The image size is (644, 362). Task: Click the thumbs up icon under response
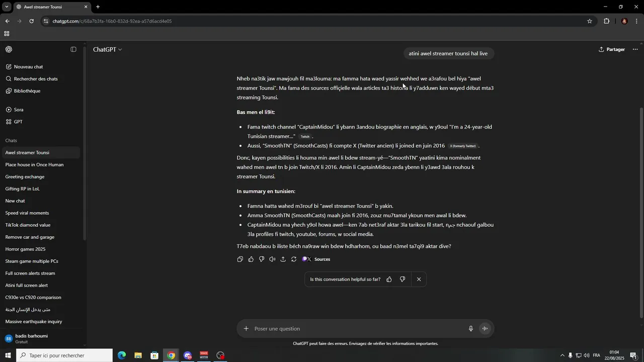coord(251,259)
